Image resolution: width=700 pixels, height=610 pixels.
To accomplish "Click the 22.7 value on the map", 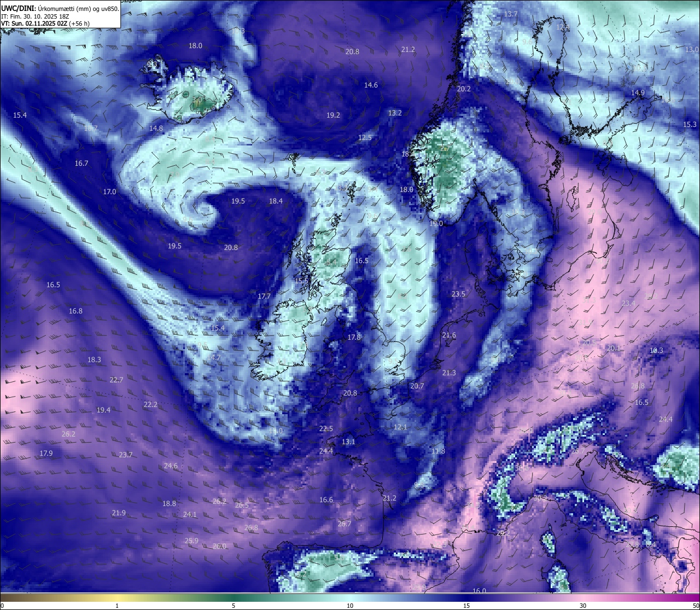I will click(x=116, y=380).
